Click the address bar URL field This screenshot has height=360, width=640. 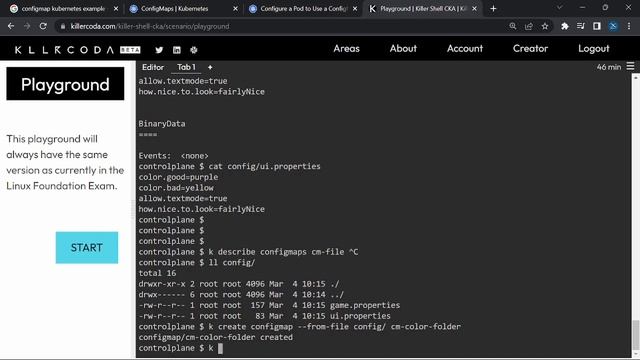point(286,26)
